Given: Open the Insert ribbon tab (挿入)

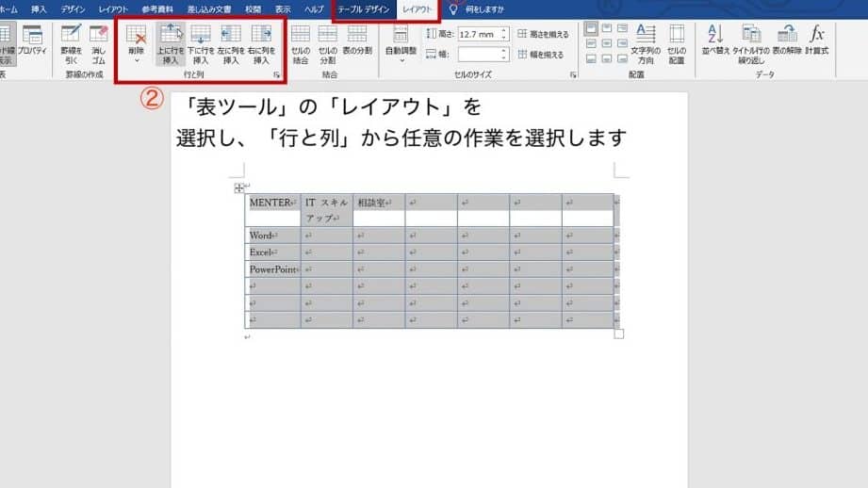Looking at the screenshot, I should pyautogui.click(x=39, y=8).
